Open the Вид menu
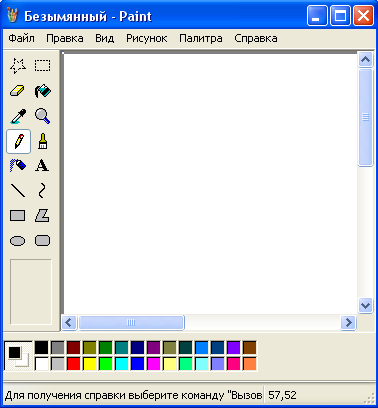The width and height of the screenshot is (378, 408). point(105,38)
